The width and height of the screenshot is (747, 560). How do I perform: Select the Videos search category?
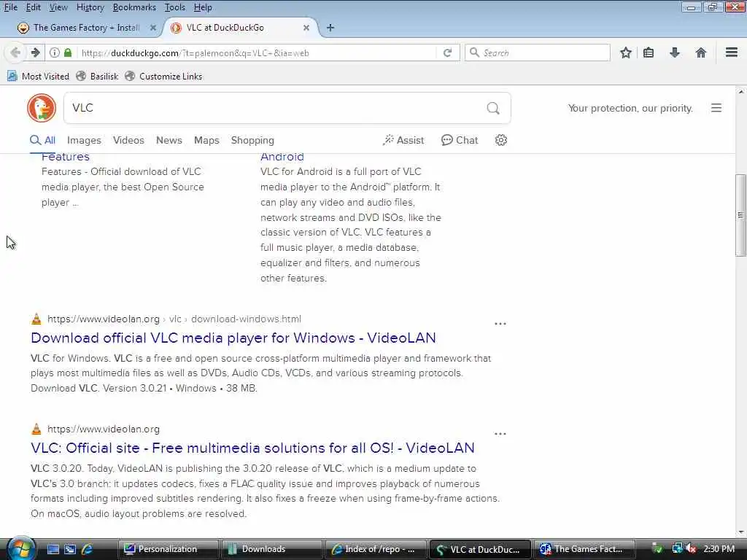128,140
